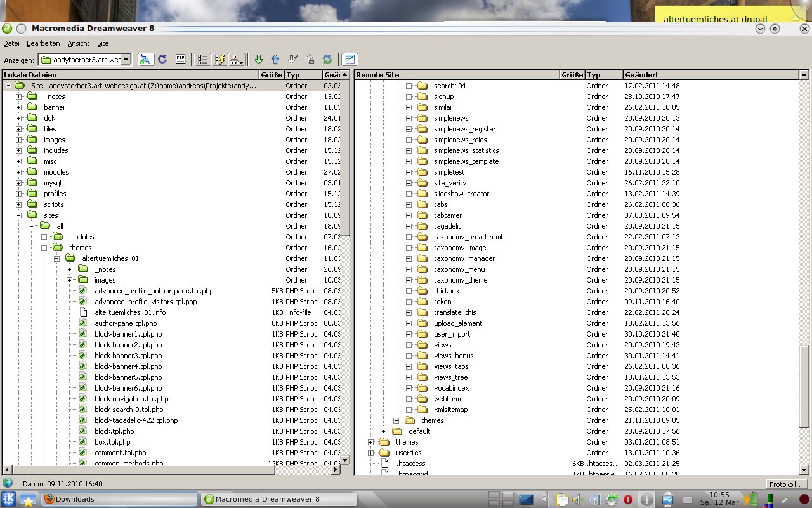The height and width of the screenshot is (508, 812).
Task: Open the Bearbeiten menu
Action: [43, 43]
